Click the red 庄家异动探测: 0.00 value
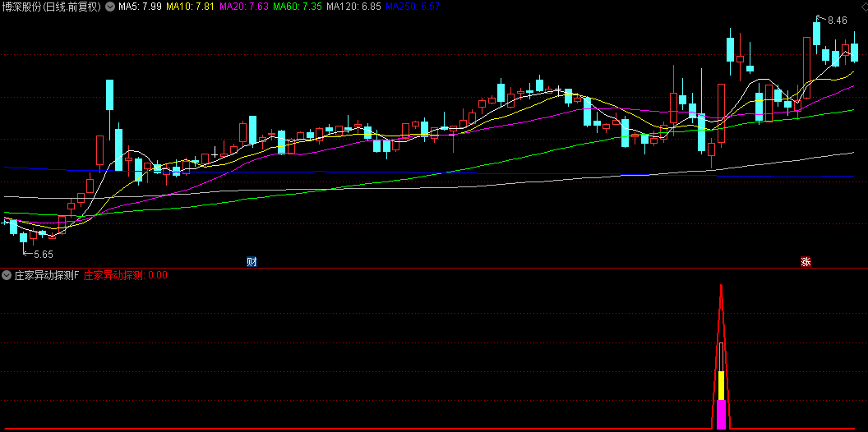The height and width of the screenshot is (432, 868). pyautogui.click(x=125, y=275)
